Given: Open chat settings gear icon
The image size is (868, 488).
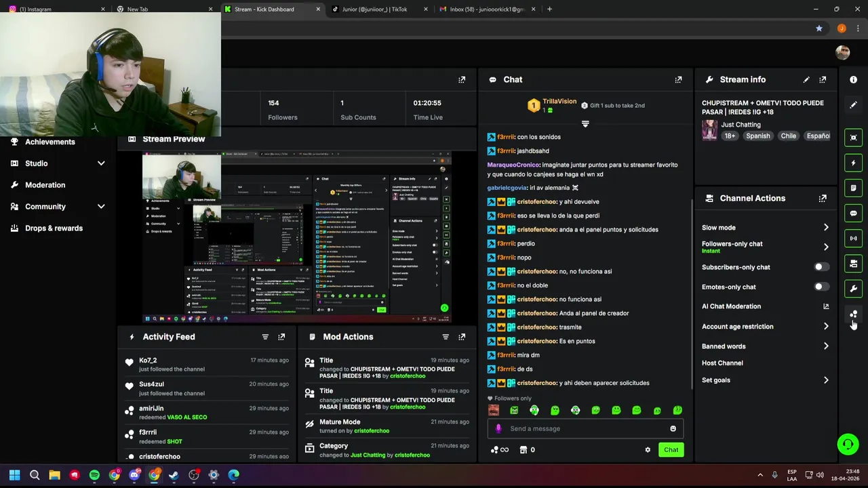Looking at the screenshot, I should 648,449.
